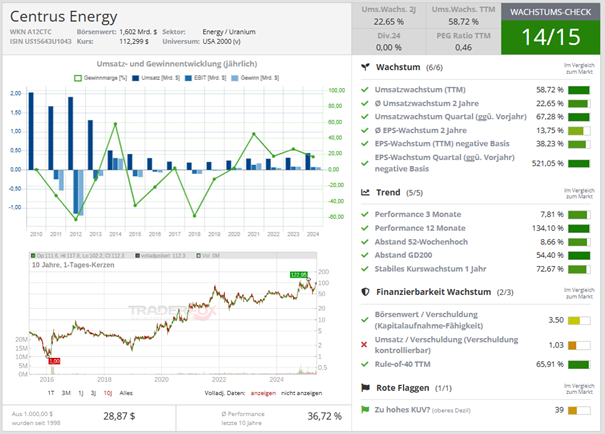Select the 3M chart timeframe
Image resolution: width=605 pixels, height=434 pixels.
pyautogui.click(x=66, y=393)
